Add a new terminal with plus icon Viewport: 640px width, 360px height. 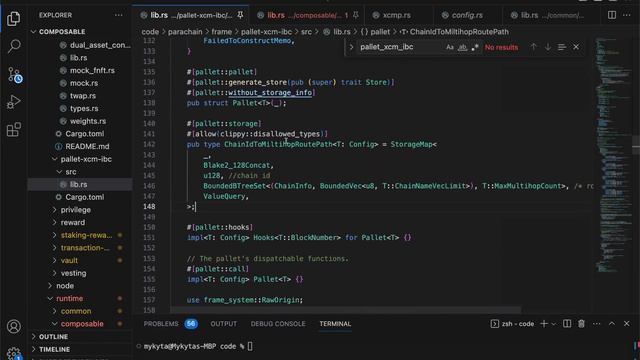[543, 324]
